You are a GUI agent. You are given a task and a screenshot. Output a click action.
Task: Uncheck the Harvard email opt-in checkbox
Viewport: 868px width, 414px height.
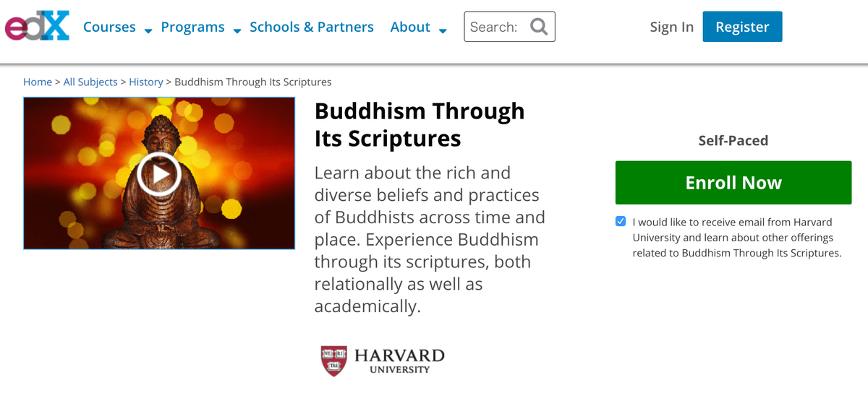pos(621,221)
